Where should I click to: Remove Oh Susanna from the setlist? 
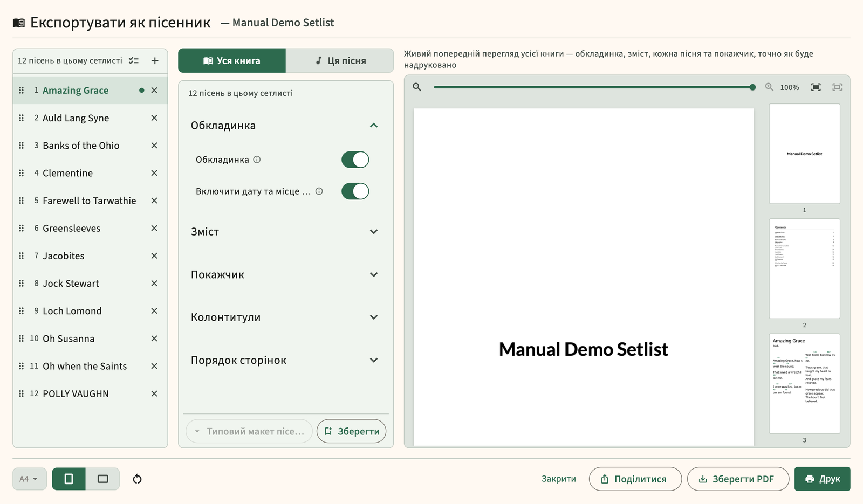point(154,339)
